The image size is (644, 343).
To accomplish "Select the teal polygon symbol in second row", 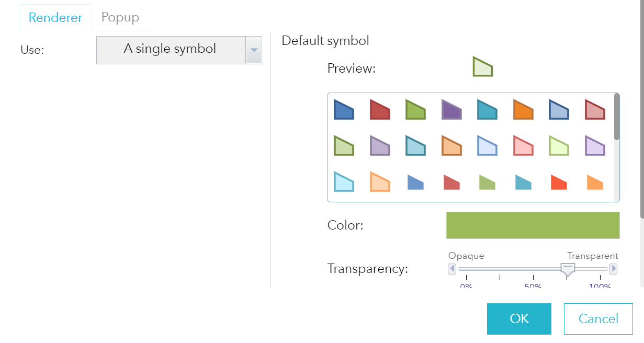I will [x=415, y=146].
